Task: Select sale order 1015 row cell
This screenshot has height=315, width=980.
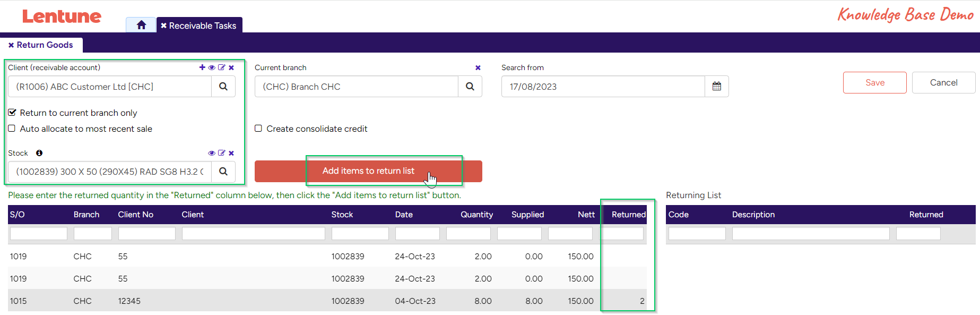Action: click(x=18, y=301)
